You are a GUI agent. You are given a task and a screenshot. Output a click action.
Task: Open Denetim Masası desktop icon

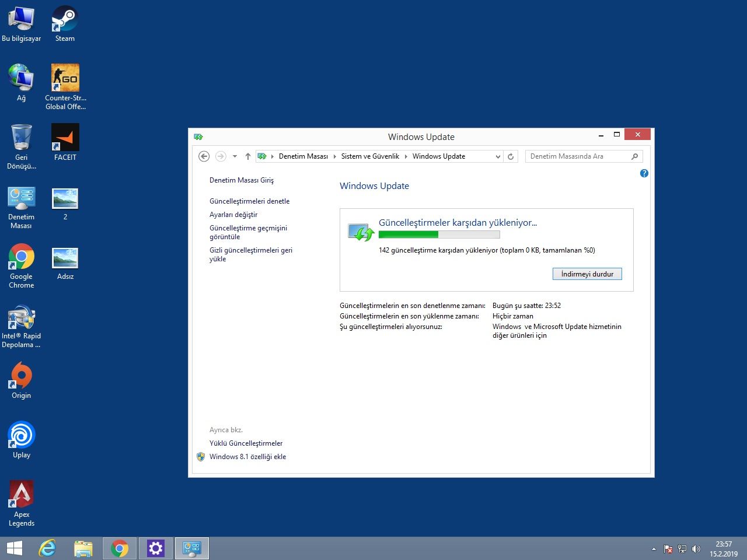21,208
